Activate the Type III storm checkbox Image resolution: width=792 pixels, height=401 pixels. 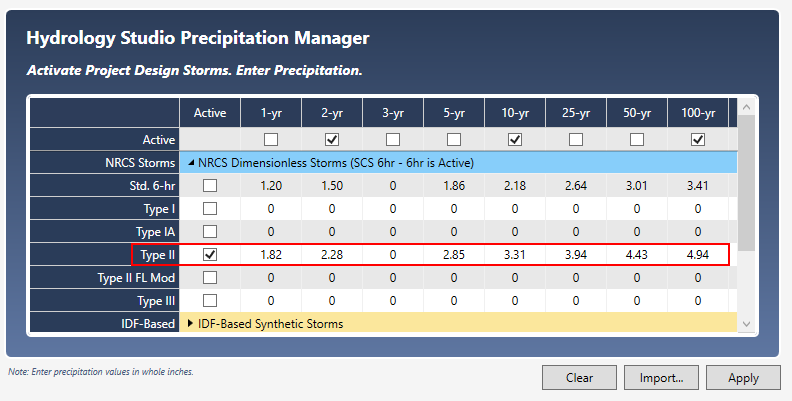click(210, 300)
